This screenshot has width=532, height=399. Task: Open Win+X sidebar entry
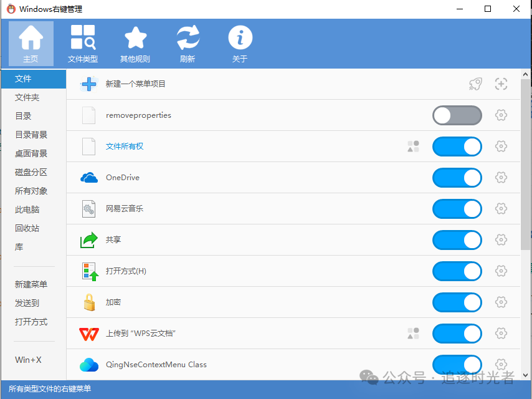coord(34,360)
